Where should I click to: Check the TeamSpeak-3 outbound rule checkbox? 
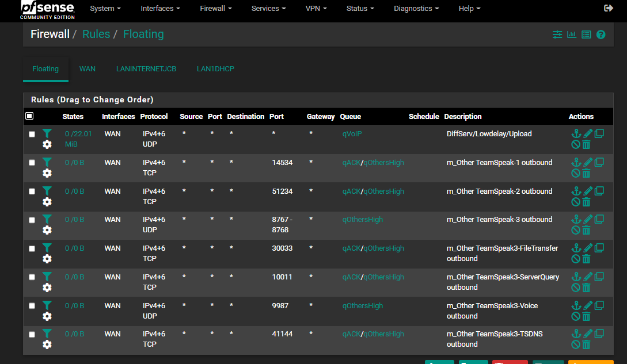click(x=32, y=220)
